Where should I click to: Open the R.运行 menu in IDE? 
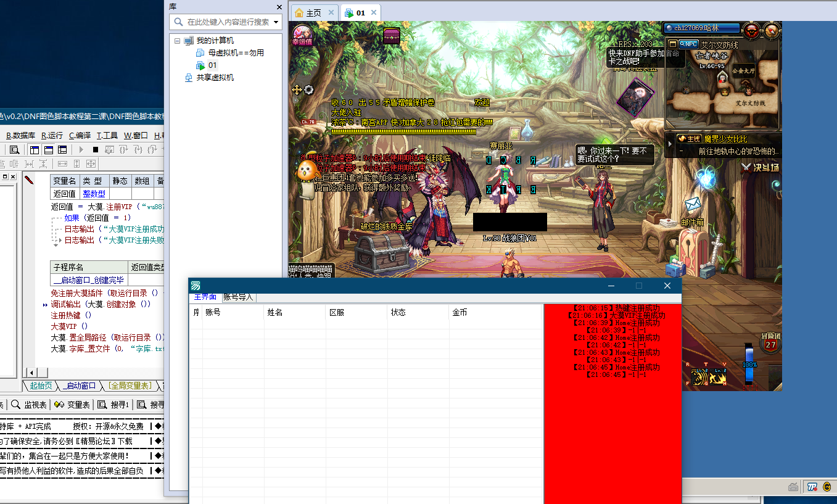[x=52, y=136]
